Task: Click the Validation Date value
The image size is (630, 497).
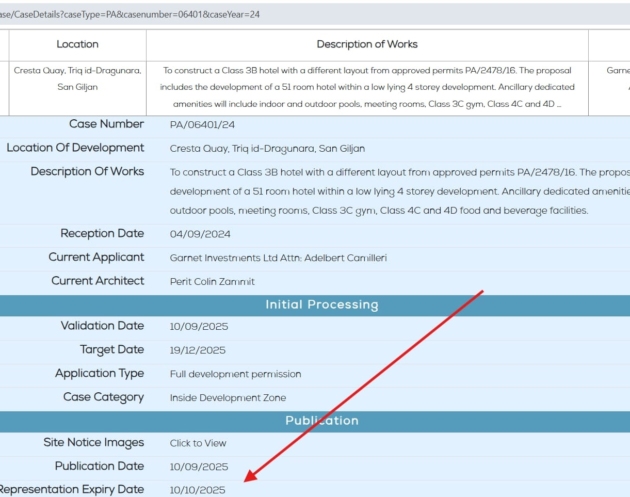Action: [x=199, y=327]
